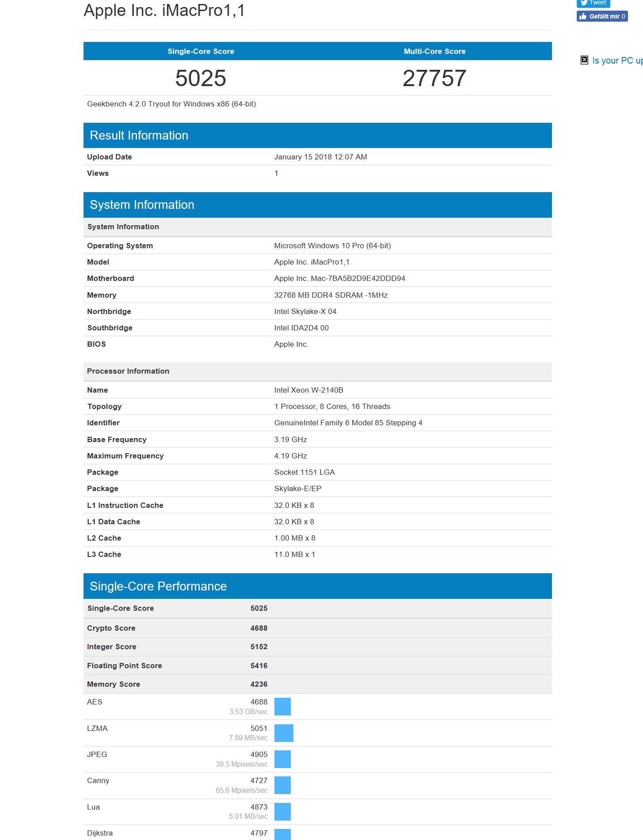The height and width of the screenshot is (840, 643).
Task: Click the Socket 1151 LGA package value
Action: pos(304,472)
